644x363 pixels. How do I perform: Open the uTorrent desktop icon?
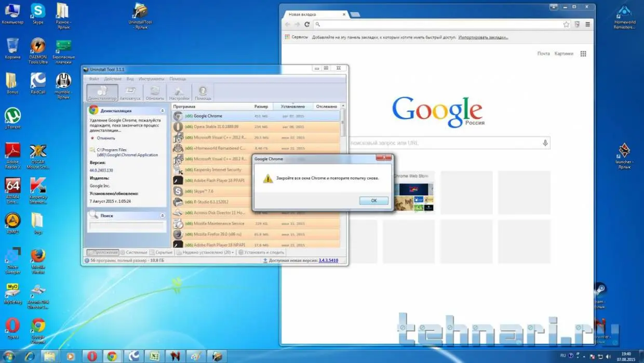(12, 119)
